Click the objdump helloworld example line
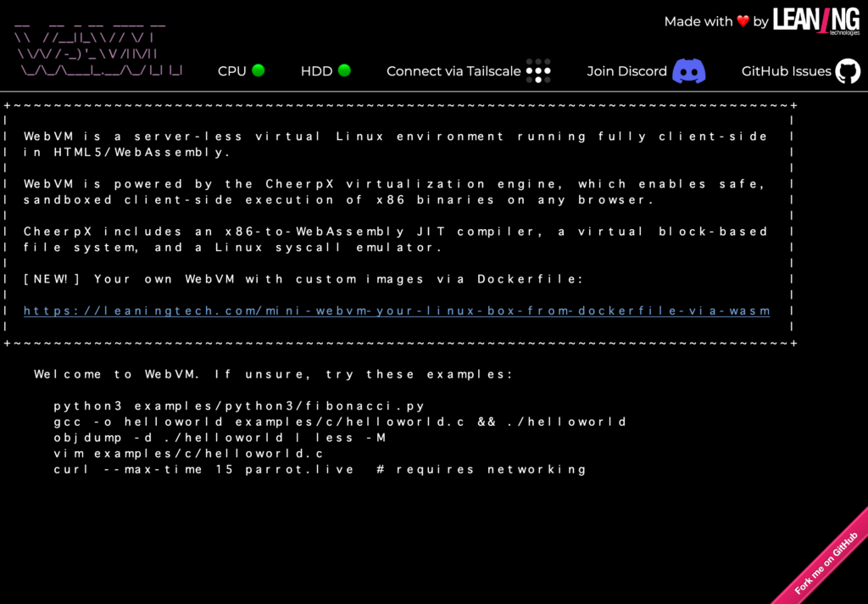 tap(220, 438)
